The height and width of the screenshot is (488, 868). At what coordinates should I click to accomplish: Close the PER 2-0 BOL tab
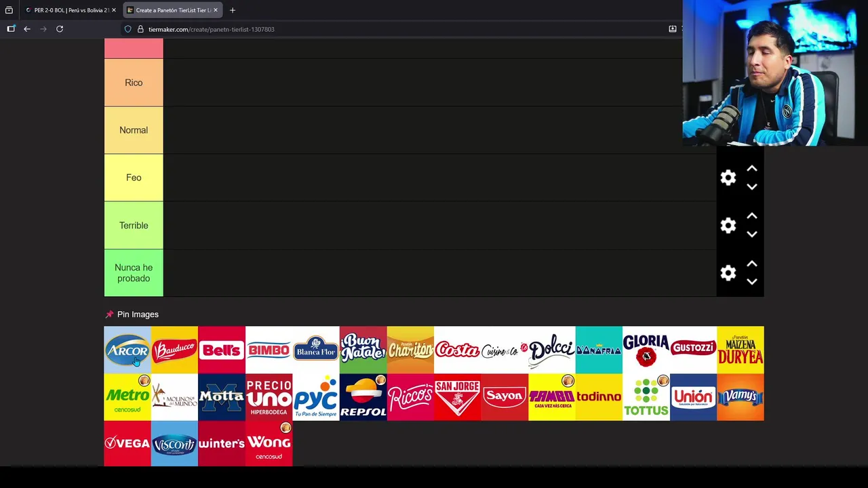click(114, 10)
